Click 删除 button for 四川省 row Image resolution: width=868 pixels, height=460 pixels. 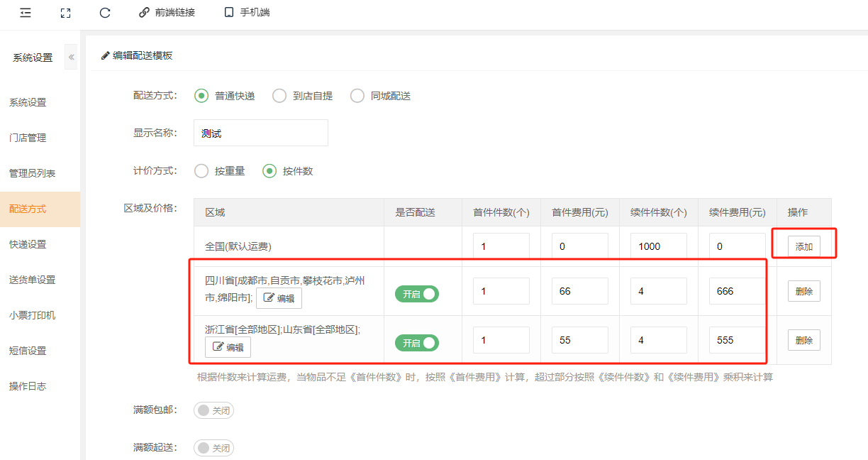(804, 291)
